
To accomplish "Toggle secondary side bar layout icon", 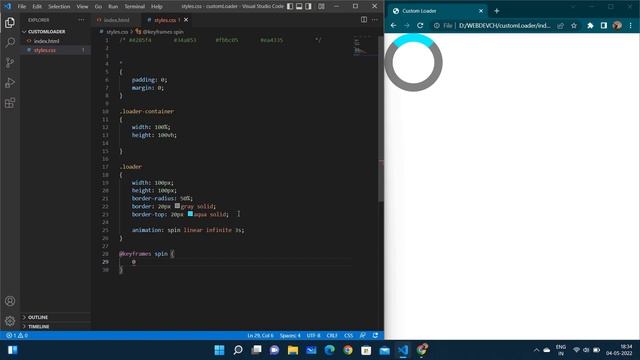I will [308, 6].
